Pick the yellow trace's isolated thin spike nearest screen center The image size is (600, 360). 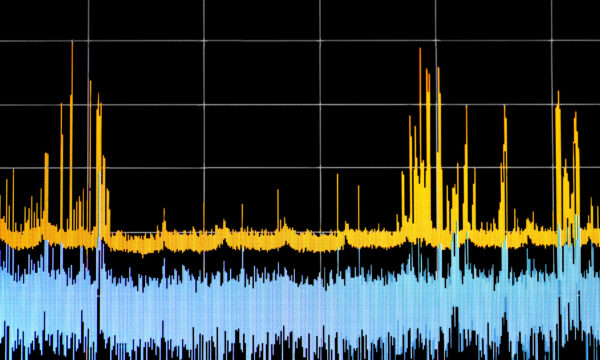pos(278,210)
